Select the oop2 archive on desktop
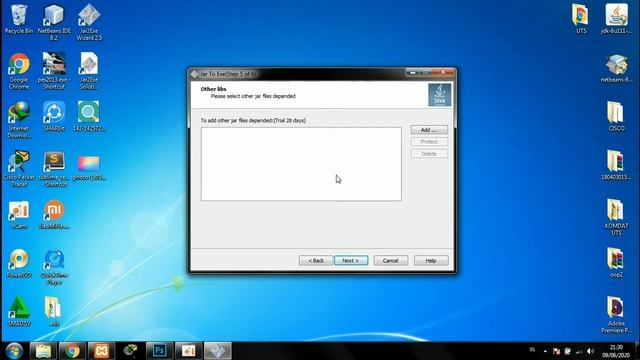The height and width of the screenshot is (360, 640). (x=616, y=263)
